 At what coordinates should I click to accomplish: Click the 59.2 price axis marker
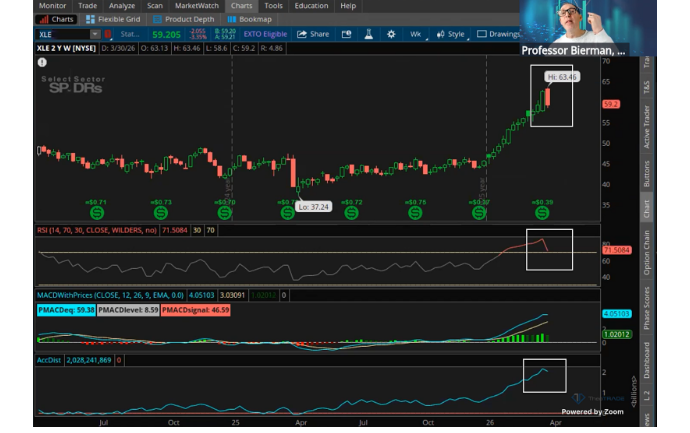point(611,104)
